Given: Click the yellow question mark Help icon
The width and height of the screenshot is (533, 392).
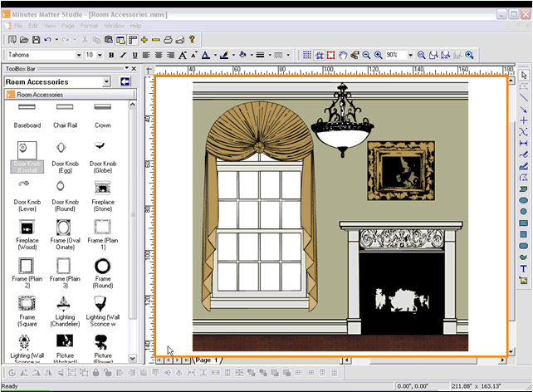Looking at the screenshot, I should pyautogui.click(x=192, y=39).
